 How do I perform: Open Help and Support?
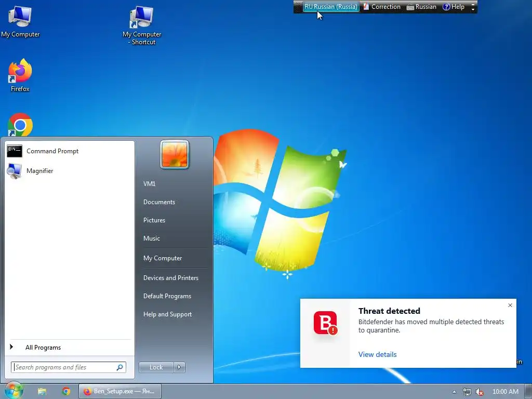click(x=167, y=314)
